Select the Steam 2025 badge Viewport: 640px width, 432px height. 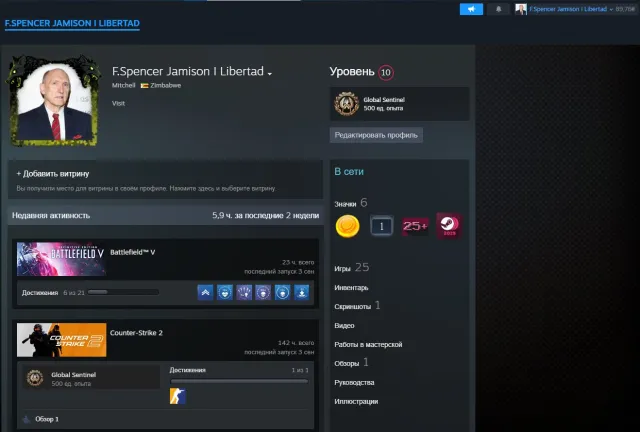(x=449, y=225)
